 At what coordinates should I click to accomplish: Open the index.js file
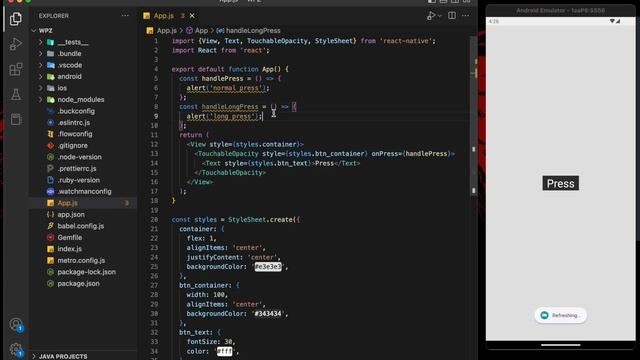(69, 249)
